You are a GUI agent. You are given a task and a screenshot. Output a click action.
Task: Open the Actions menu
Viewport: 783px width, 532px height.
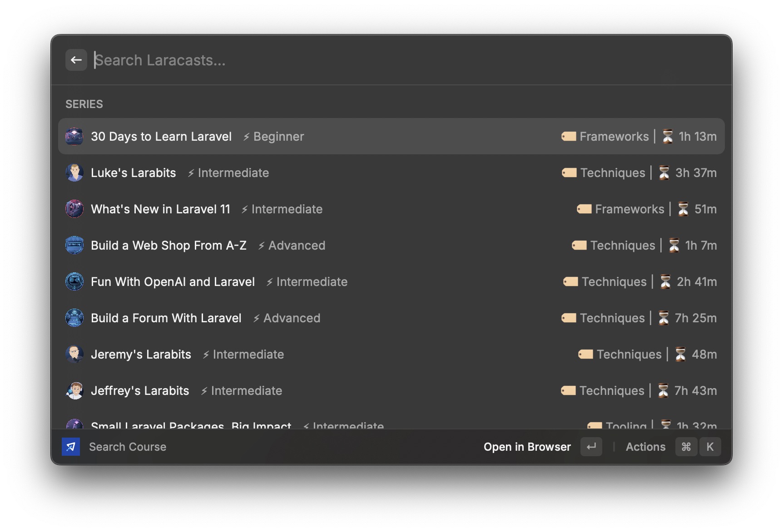coord(645,447)
